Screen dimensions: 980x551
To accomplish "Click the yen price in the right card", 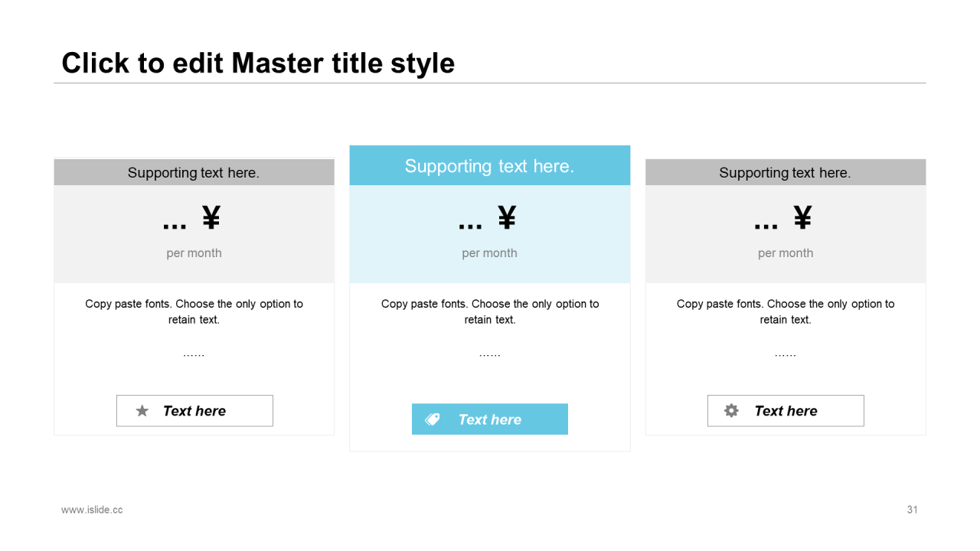I will pos(783,220).
